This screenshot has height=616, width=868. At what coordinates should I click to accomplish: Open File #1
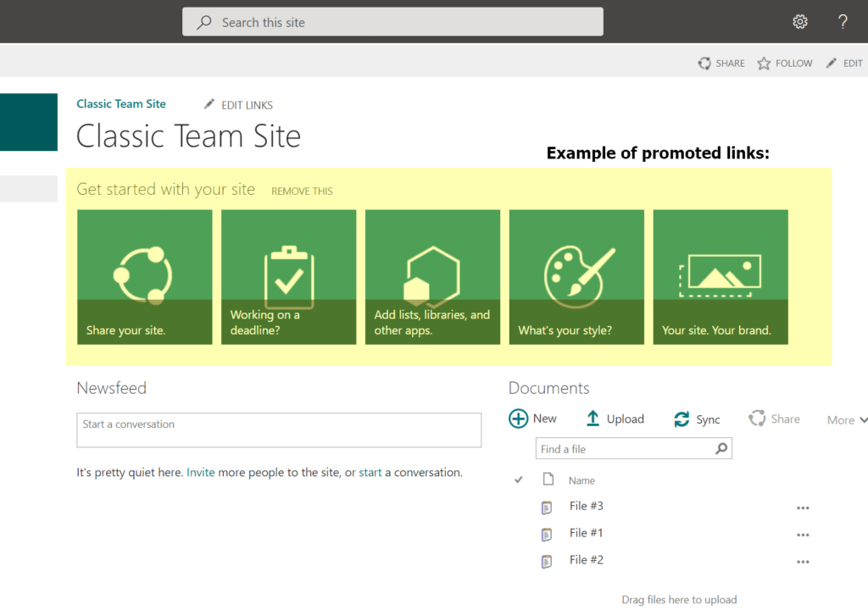tap(586, 533)
